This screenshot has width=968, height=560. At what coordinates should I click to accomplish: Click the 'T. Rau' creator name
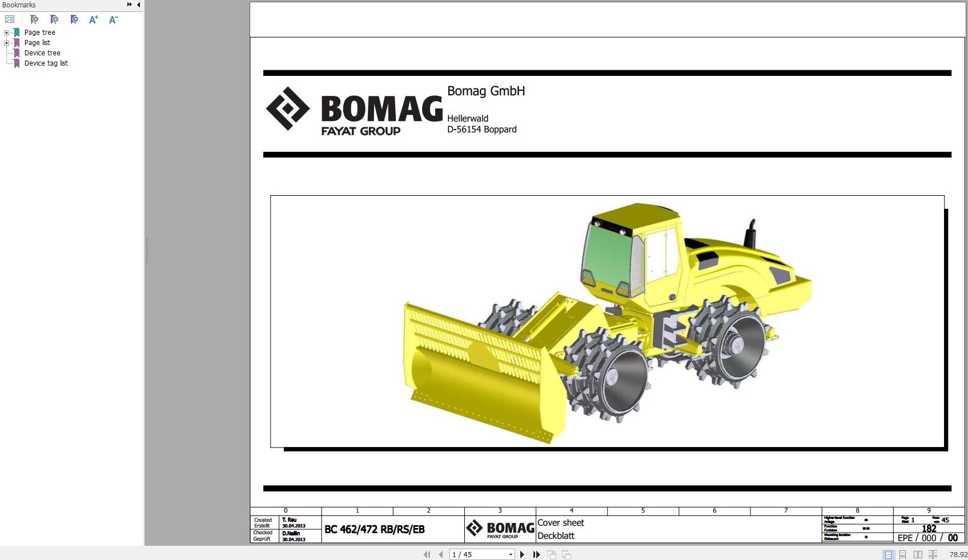click(x=290, y=519)
